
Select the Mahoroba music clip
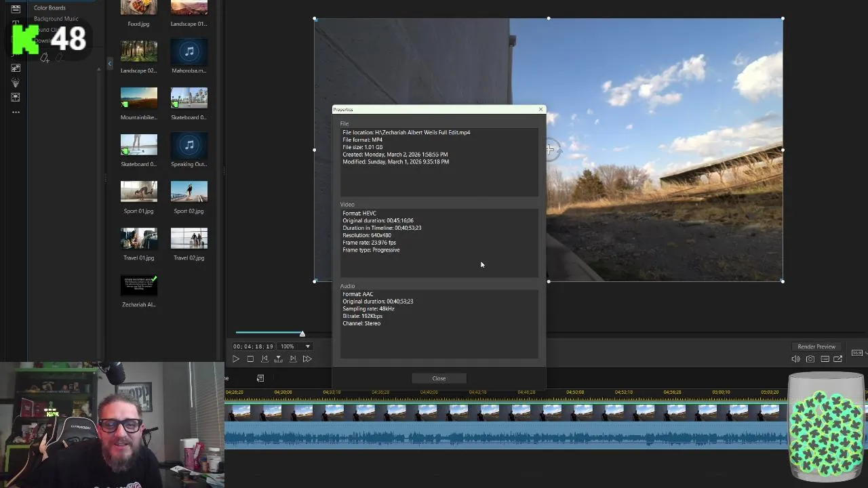[x=189, y=52]
